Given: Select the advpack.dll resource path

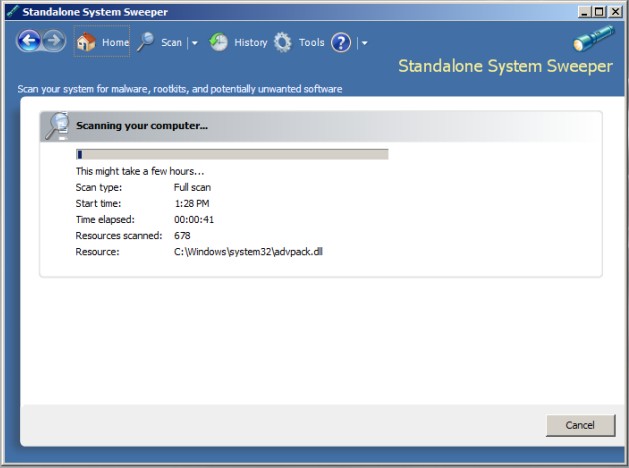Looking at the screenshot, I should [248, 252].
